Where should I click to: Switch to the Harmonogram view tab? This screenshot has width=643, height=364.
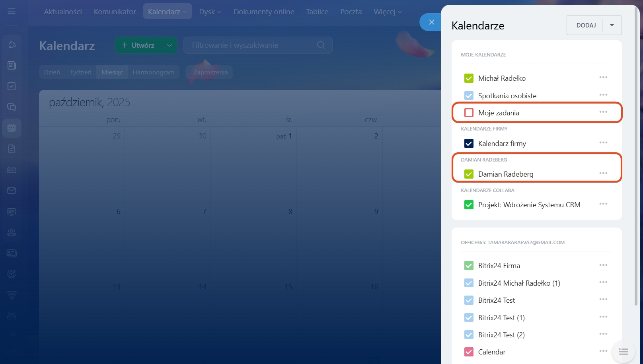[154, 72]
